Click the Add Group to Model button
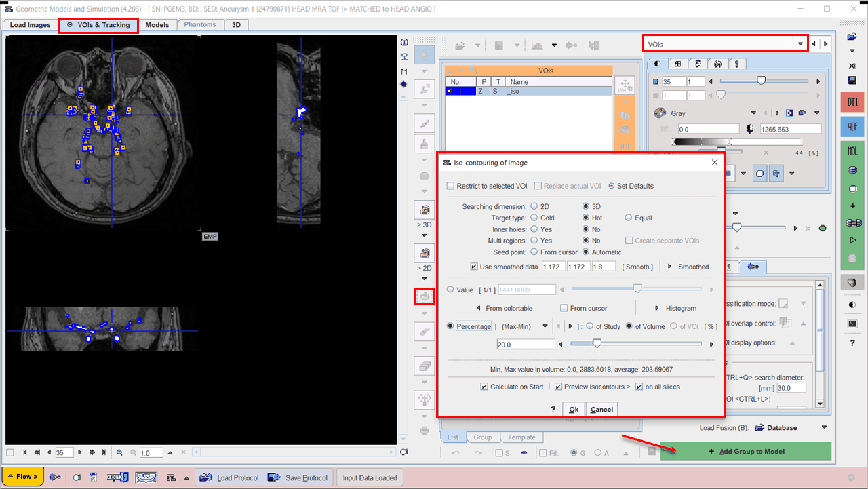Screen dimensions: 868x489 [746, 452]
